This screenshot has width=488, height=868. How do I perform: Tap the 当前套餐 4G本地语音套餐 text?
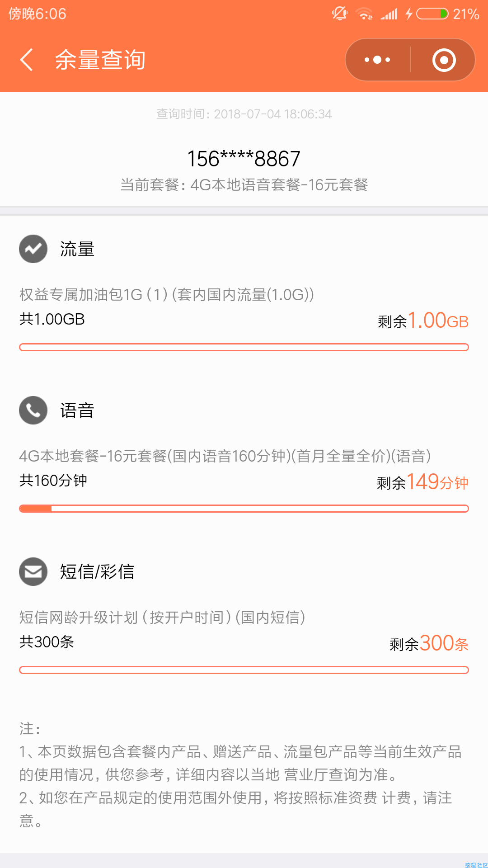point(244,184)
